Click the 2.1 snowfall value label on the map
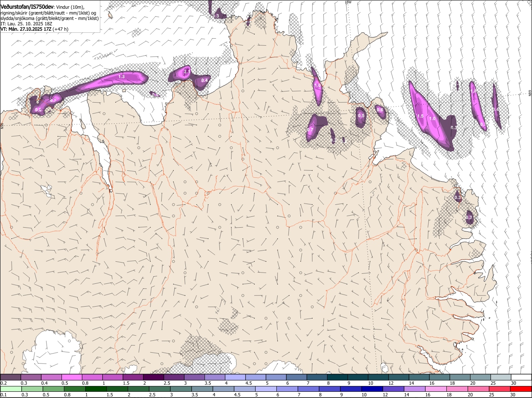 pos(187,72)
